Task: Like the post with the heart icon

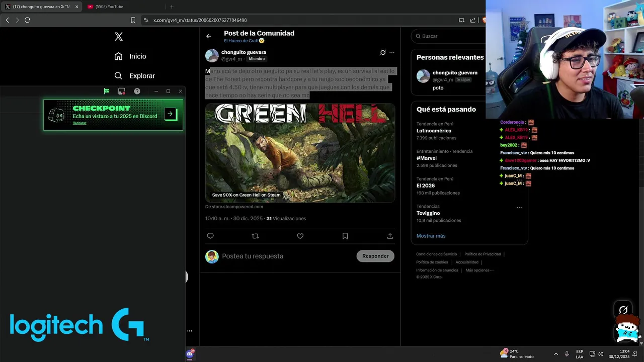Action: tap(300, 236)
